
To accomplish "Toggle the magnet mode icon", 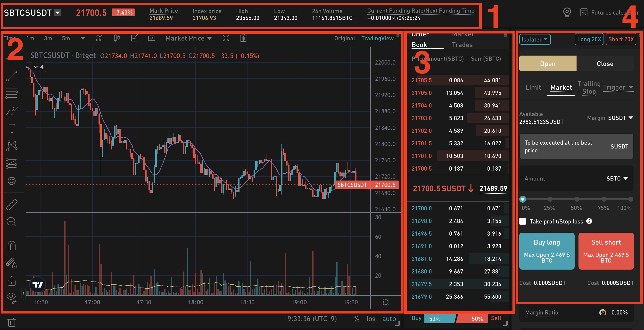I will tap(11, 246).
